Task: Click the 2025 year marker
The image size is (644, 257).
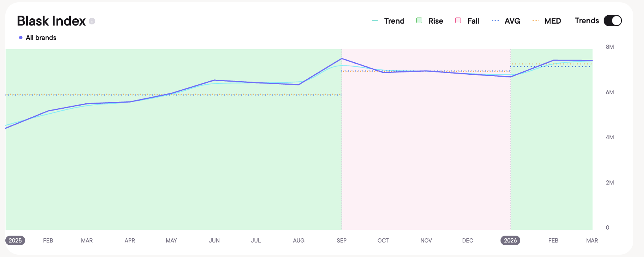Action: click(15, 241)
